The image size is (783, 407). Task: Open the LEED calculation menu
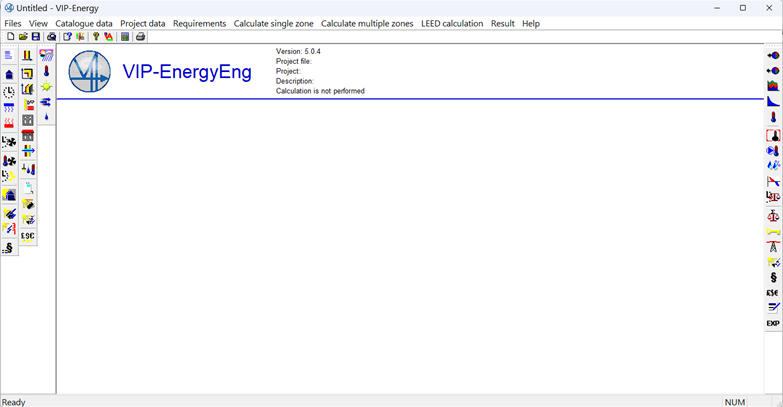tap(452, 23)
